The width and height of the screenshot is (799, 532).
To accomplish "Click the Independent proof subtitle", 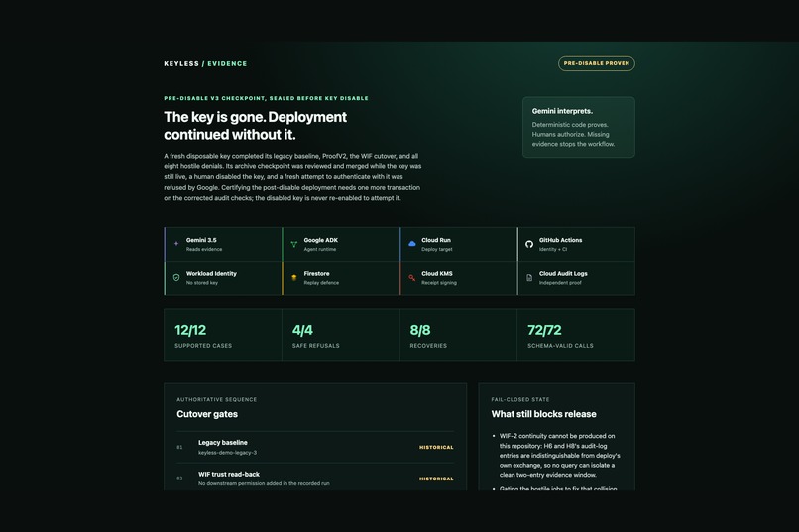I will 560,283.
